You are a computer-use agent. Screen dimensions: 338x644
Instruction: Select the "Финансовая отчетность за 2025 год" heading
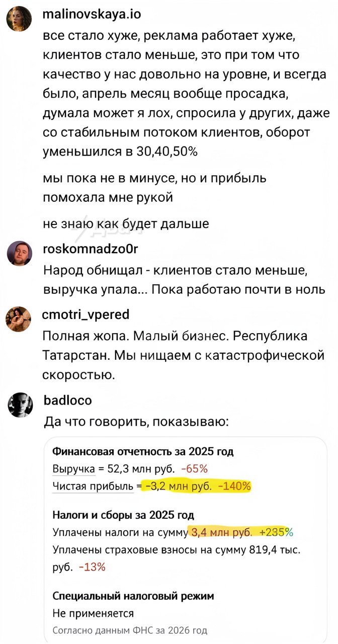click(143, 451)
